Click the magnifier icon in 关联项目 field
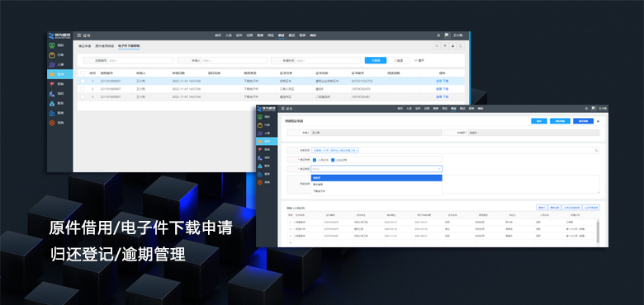 (x=596, y=151)
